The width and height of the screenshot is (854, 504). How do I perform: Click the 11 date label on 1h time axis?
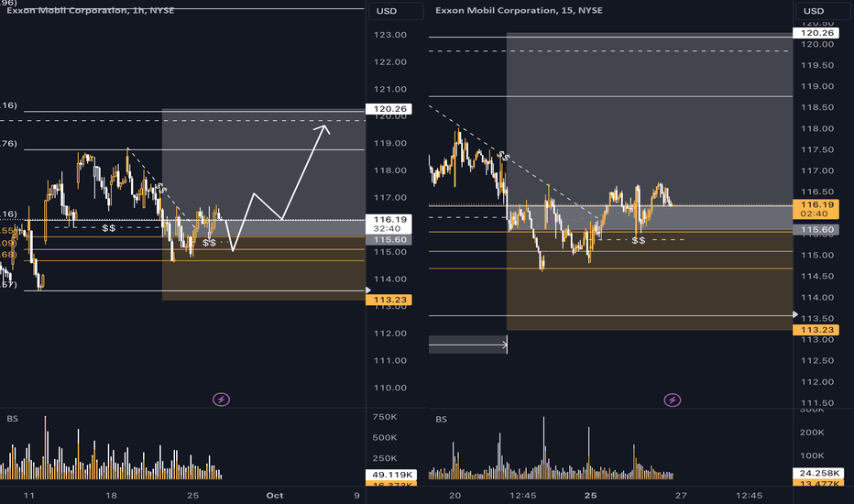click(29, 495)
